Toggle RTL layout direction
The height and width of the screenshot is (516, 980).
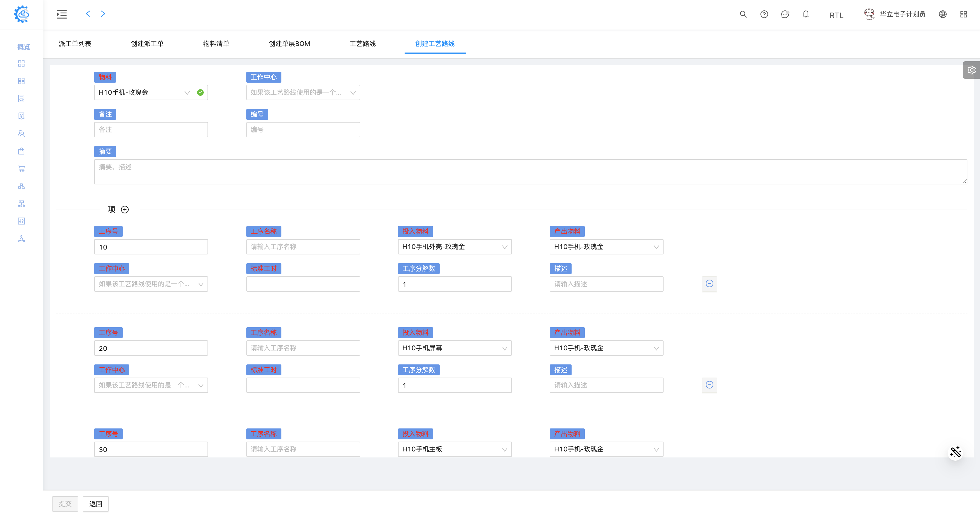pos(836,15)
